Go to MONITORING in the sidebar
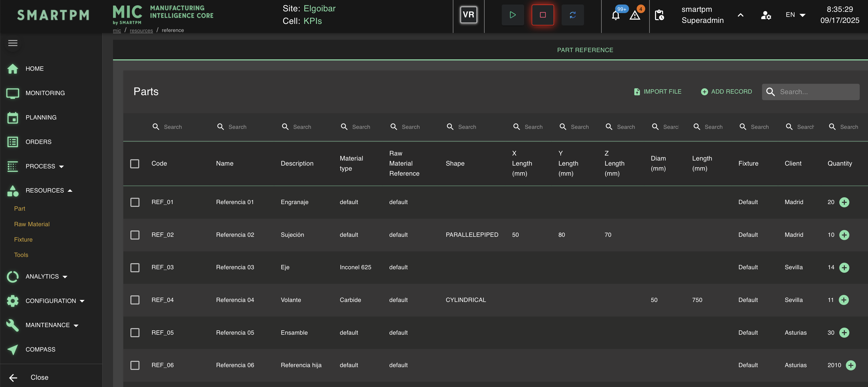The image size is (868, 387). (x=45, y=93)
